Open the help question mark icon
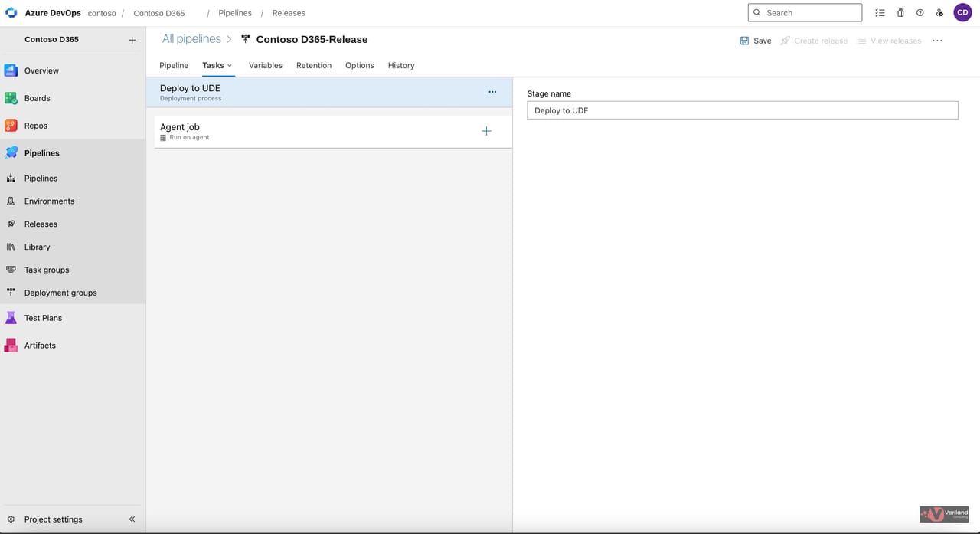Screen dimensions: 980x534 [920, 13]
